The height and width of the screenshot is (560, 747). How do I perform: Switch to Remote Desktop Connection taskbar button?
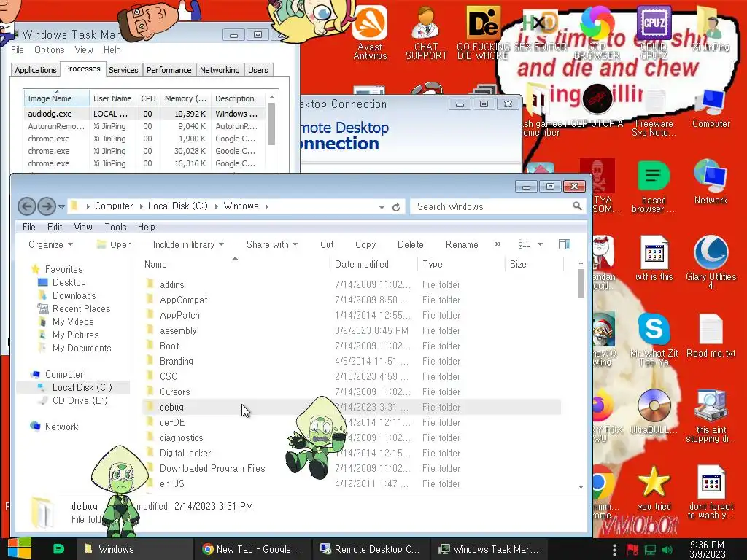[371, 549]
